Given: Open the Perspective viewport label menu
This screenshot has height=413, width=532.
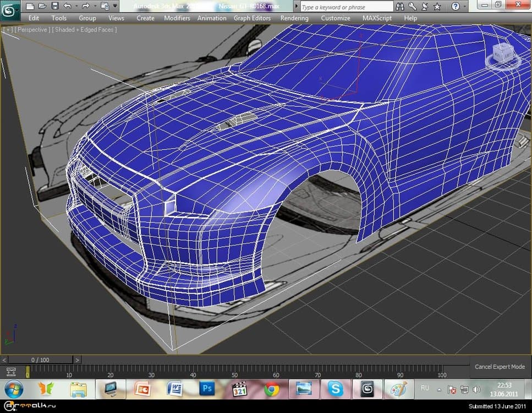Looking at the screenshot, I should [x=32, y=30].
